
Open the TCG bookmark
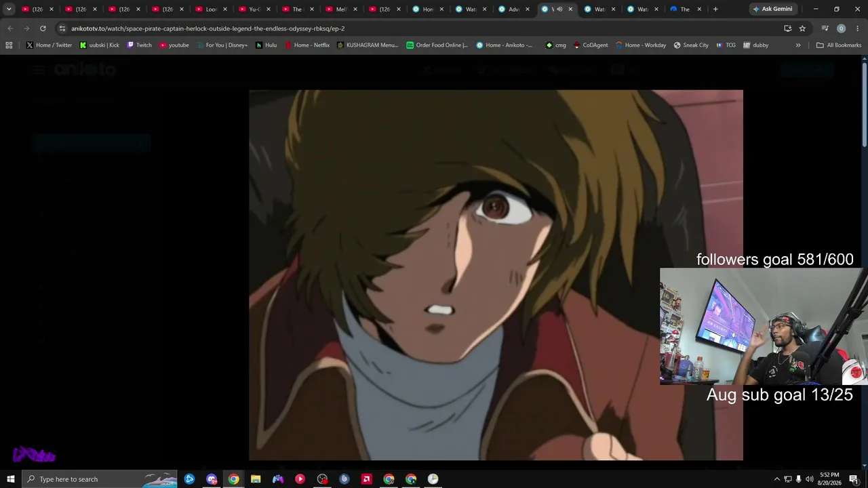click(726, 45)
